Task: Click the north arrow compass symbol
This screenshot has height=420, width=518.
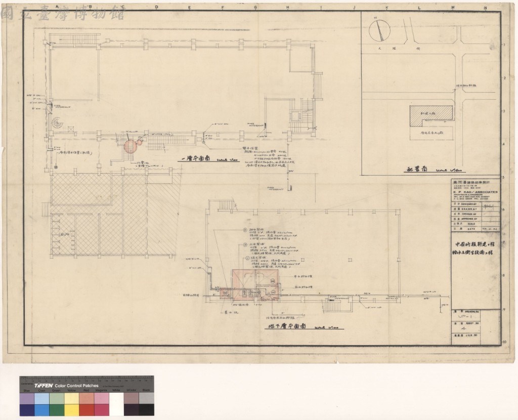Action: [x=379, y=30]
